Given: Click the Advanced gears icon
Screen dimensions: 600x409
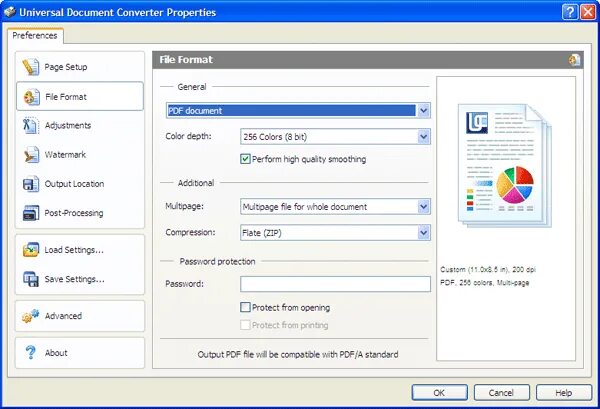Looking at the screenshot, I should coord(31,316).
